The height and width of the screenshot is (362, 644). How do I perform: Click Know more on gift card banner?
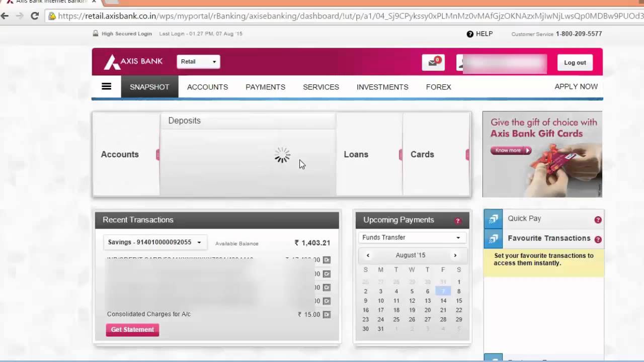click(511, 150)
